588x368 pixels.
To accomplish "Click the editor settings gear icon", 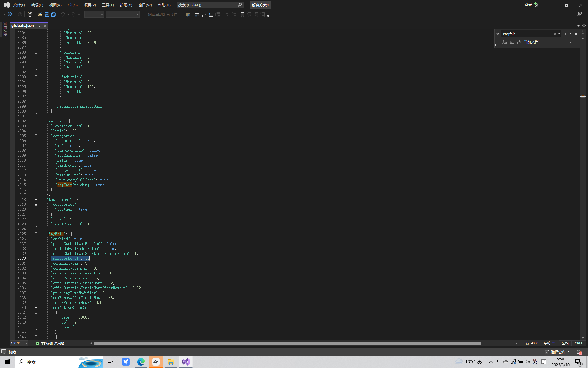I will click(584, 26).
